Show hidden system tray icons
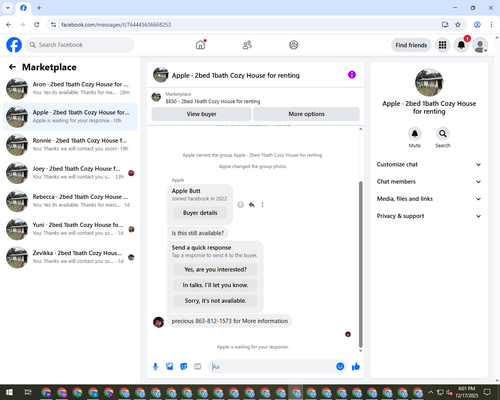The image size is (500, 400). click(431, 392)
